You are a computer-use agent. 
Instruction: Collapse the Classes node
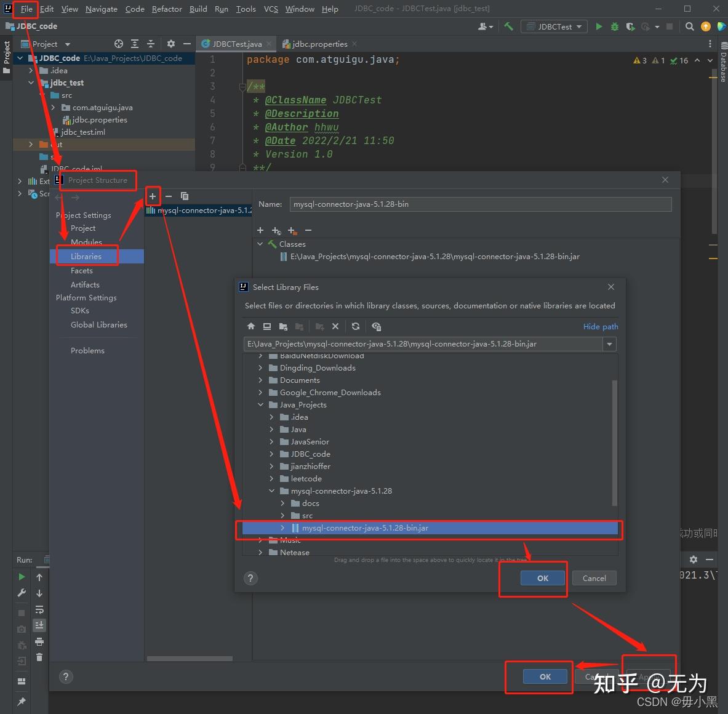(x=260, y=244)
